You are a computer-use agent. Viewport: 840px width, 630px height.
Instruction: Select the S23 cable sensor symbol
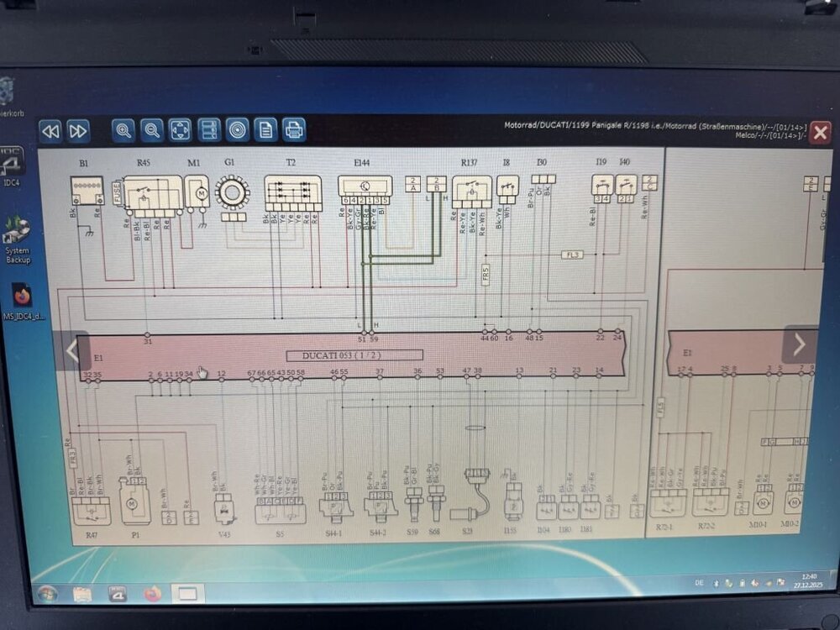click(x=472, y=496)
